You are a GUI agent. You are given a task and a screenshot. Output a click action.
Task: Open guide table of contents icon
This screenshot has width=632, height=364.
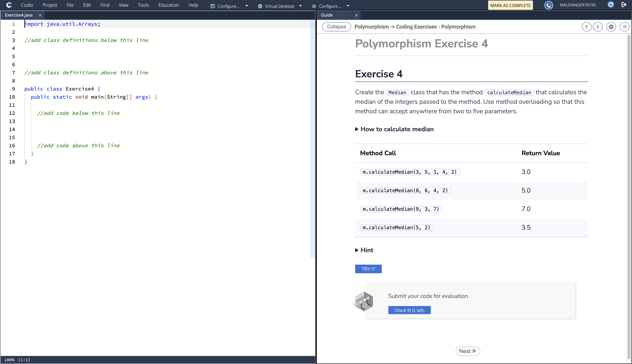[624, 27]
